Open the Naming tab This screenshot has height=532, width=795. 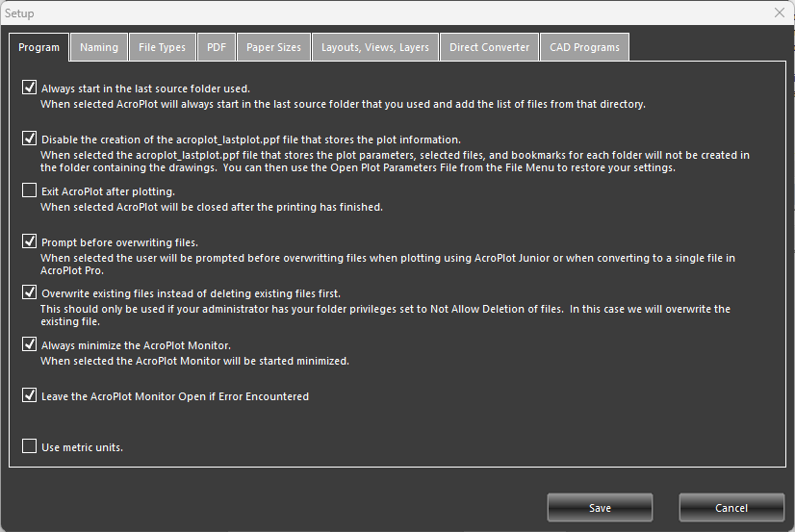point(99,47)
